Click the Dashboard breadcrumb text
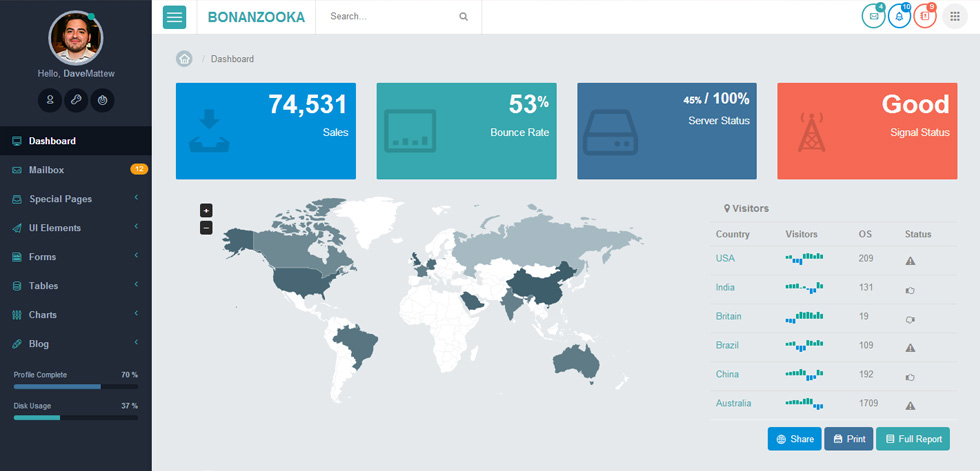 click(232, 59)
